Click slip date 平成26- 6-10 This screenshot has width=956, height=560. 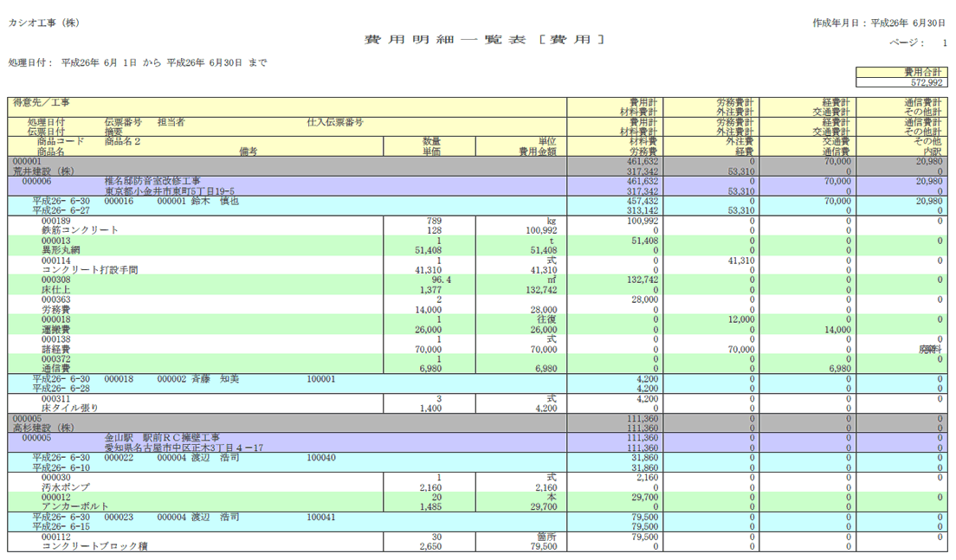coord(61,467)
